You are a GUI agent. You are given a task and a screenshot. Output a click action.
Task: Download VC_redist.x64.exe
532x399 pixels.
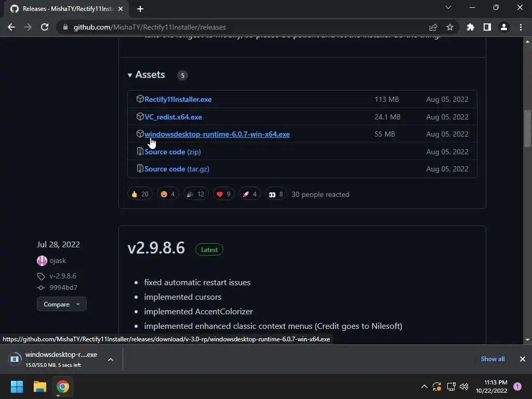point(173,117)
